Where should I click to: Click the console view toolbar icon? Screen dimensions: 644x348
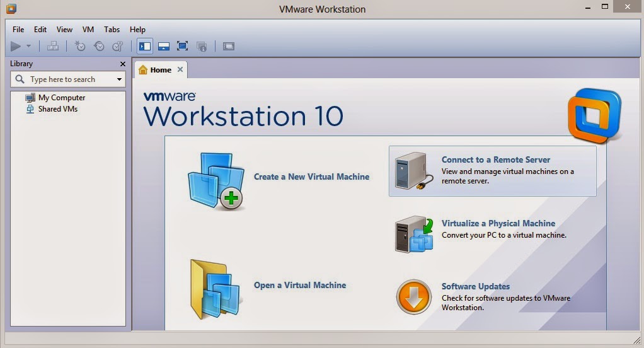tap(228, 46)
